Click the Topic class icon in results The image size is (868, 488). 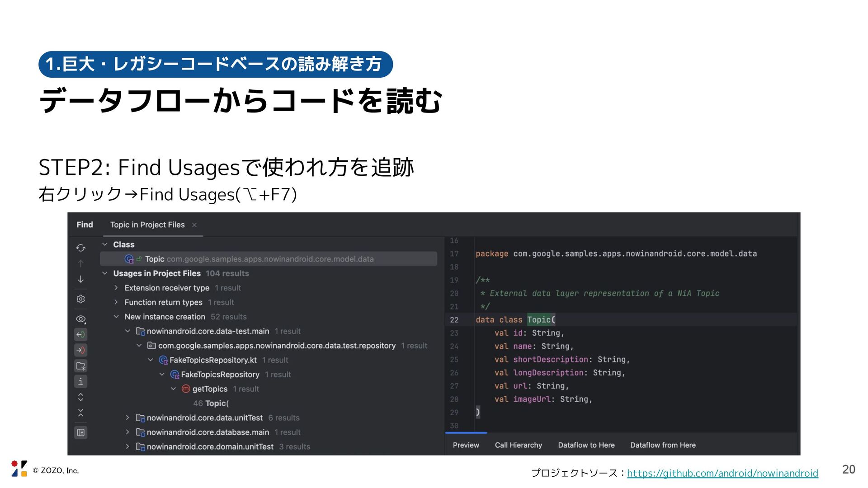129,259
